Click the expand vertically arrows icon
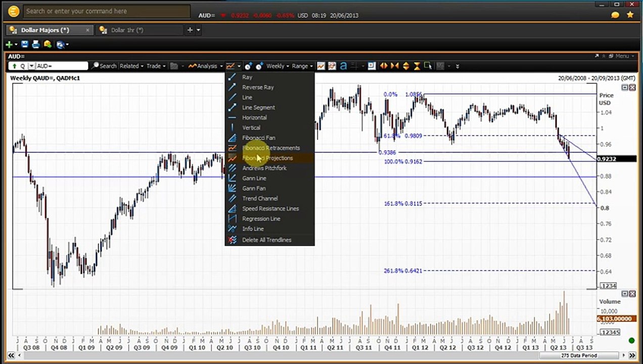The image size is (643, 364). pyautogui.click(x=406, y=66)
